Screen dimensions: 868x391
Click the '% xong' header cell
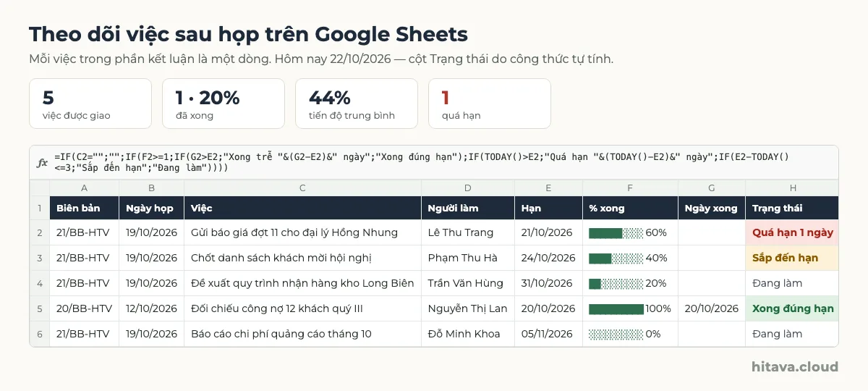[630, 209]
